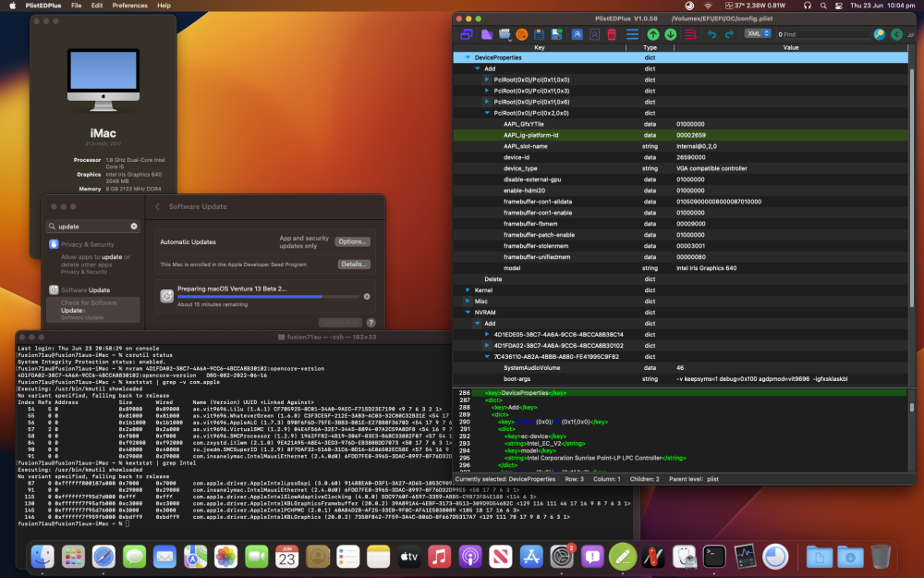Click the green back chevron icon

click(x=896, y=34)
